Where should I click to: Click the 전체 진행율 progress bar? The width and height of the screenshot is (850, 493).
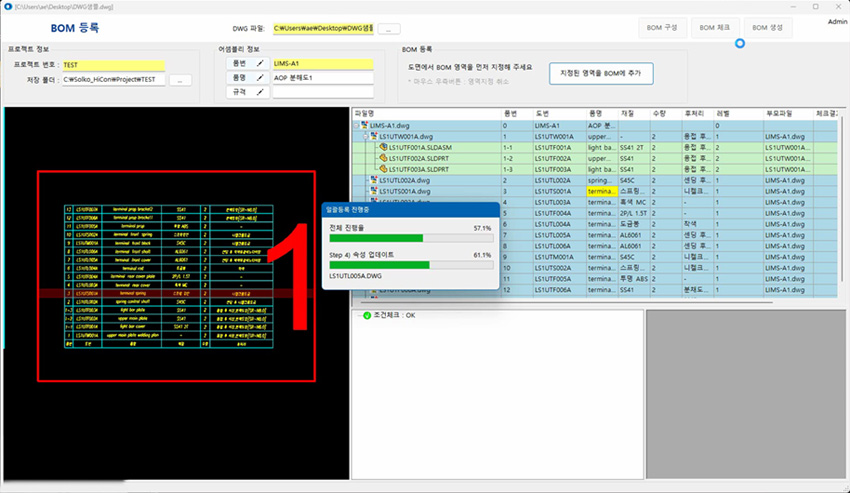pyautogui.click(x=411, y=239)
